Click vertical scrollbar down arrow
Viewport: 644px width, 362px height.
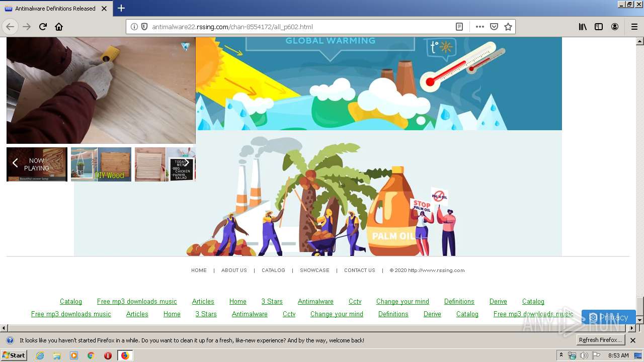point(639,320)
